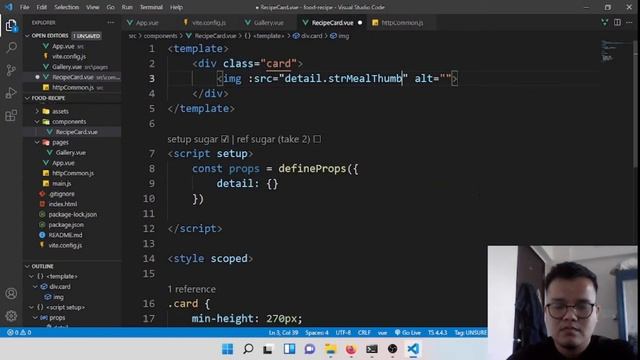Viewport: 640px width, 360px height.
Task: Collapse div.card node in Outline
Action: [x=35, y=287]
